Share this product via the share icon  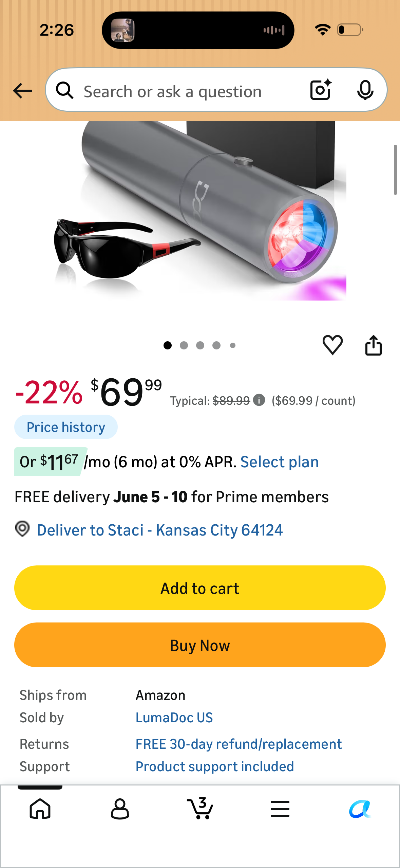tap(373, 345)
